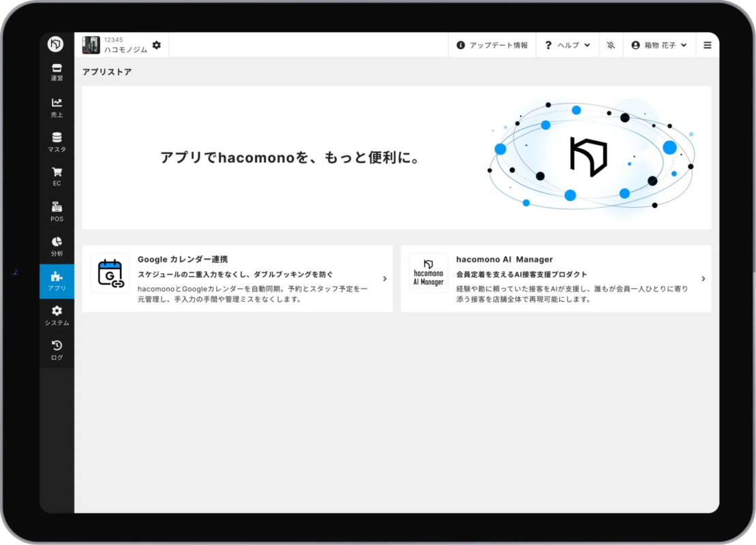This screenshot has height=545, width=756.
Task: Open the hacomono AI Manager title
Action: click(x=504, y=260)
